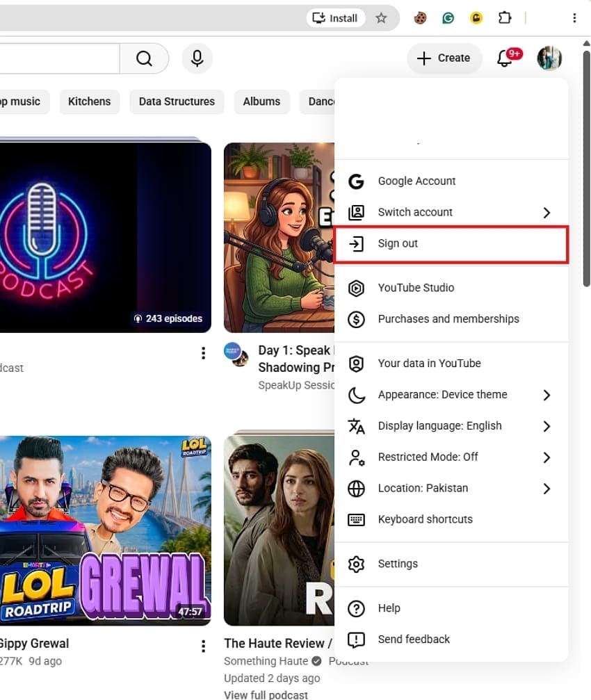Select the Albums filter chip
Image resolution: width=591 pixels, height=700 pixels.
(x=261, y=101)
